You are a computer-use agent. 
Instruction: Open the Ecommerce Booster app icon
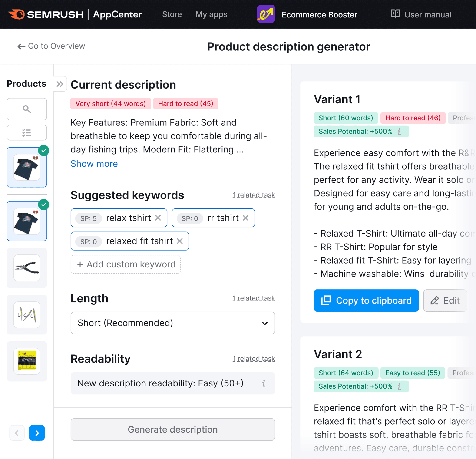point(266,14)
